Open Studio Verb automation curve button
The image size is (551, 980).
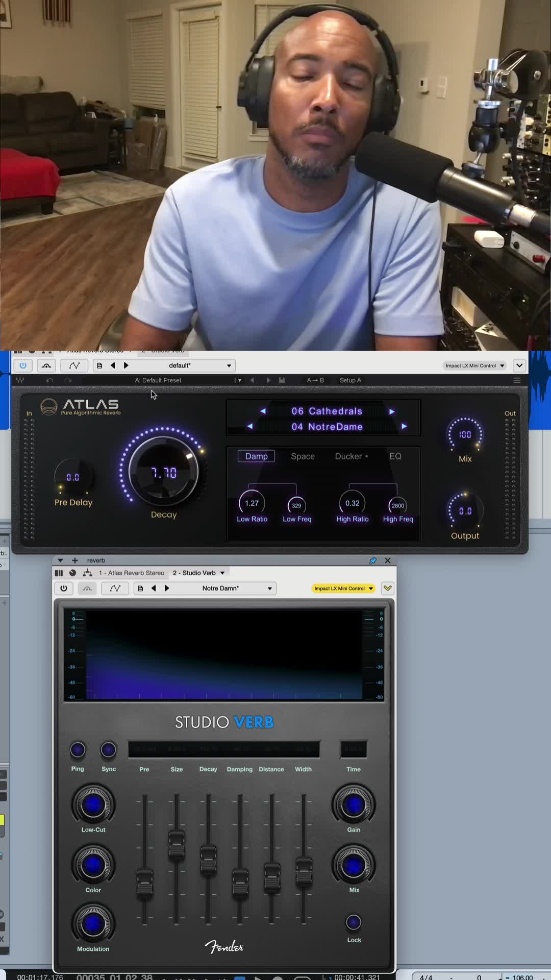[115, 589]
